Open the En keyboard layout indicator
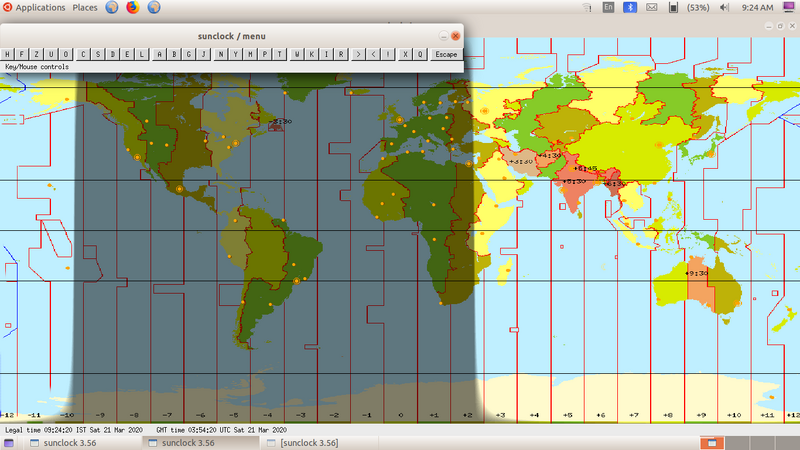 [x=608, y=7]
